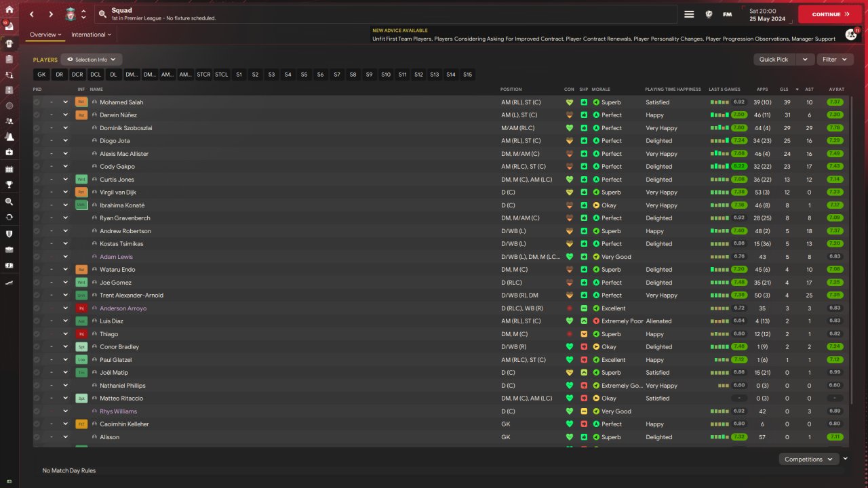
Task: Tick the PKD checkbox for Cody Gakpo
Action: 37,167
